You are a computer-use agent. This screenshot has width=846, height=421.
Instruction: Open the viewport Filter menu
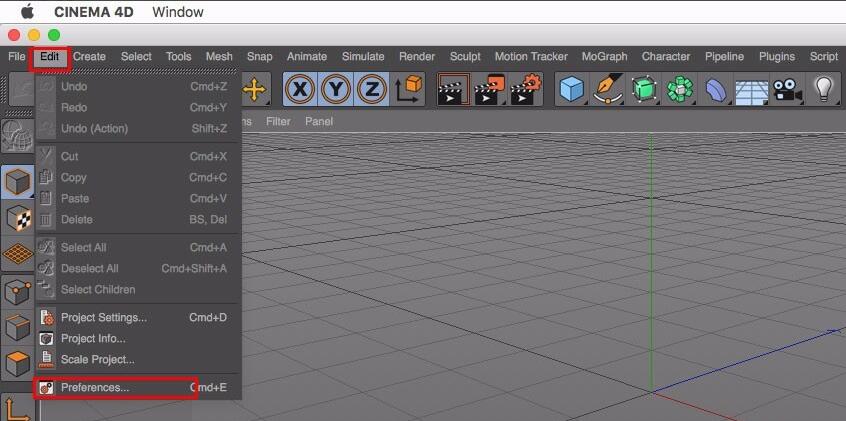click(x=278, y=121)
